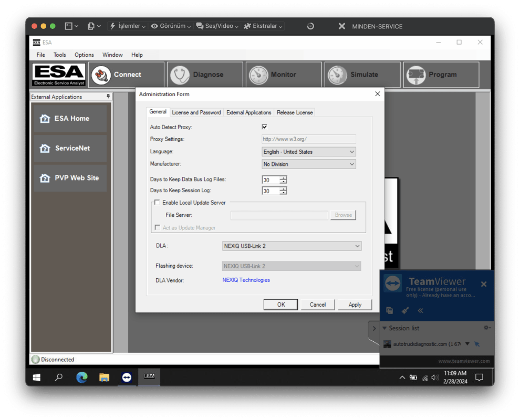Image resolution: width=520 pixels, height=420 pixels.
Task: Toggle the External Applications panel pin
Action: (x=108, y=97)
